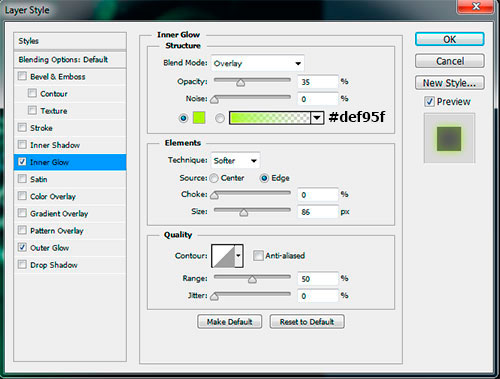Click the Opacity value field
This screenshot has height=379, width=500.
(318, 82)
